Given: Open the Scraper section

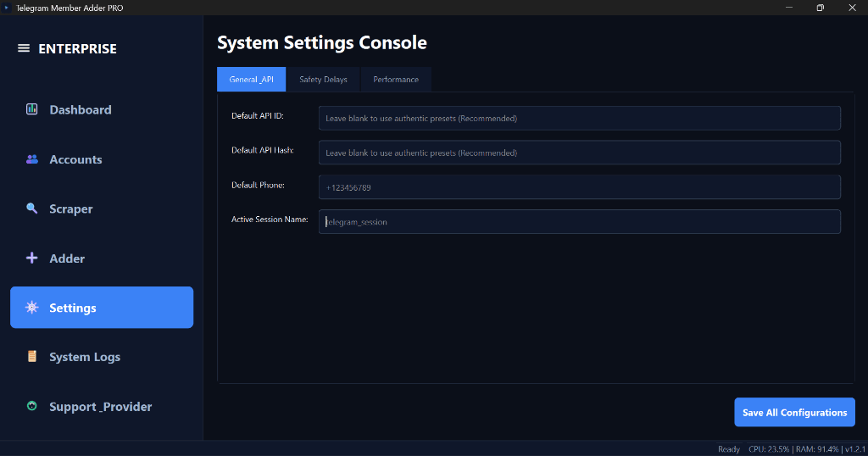Looking at the screenshot, I should pos(102,209).
